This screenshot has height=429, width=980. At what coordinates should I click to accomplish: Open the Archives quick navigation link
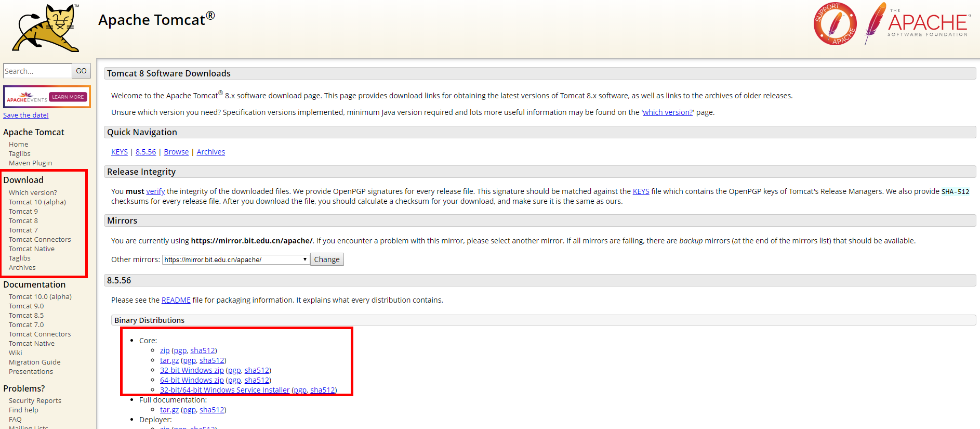[x=210, y=152]
